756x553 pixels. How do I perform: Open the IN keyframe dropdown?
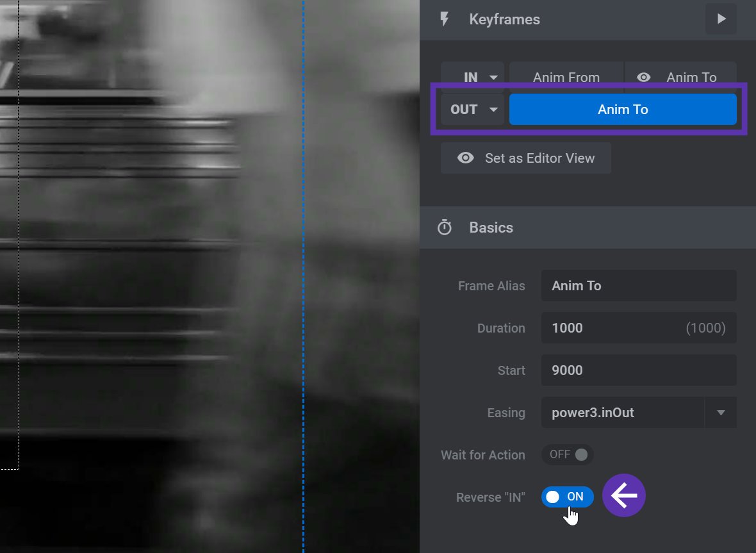(x=473, y=77)
